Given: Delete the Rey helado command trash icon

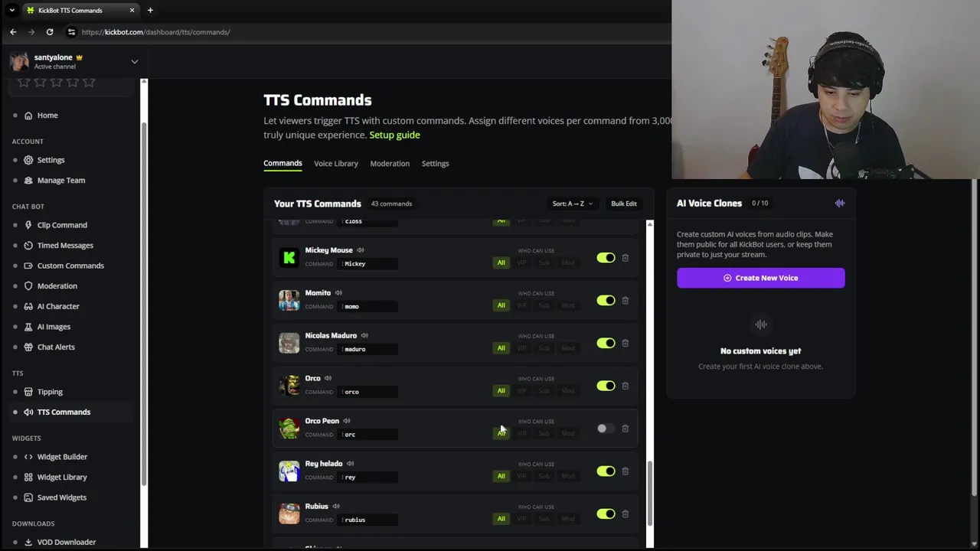Looking at the screenshot, I should (625, 471).
